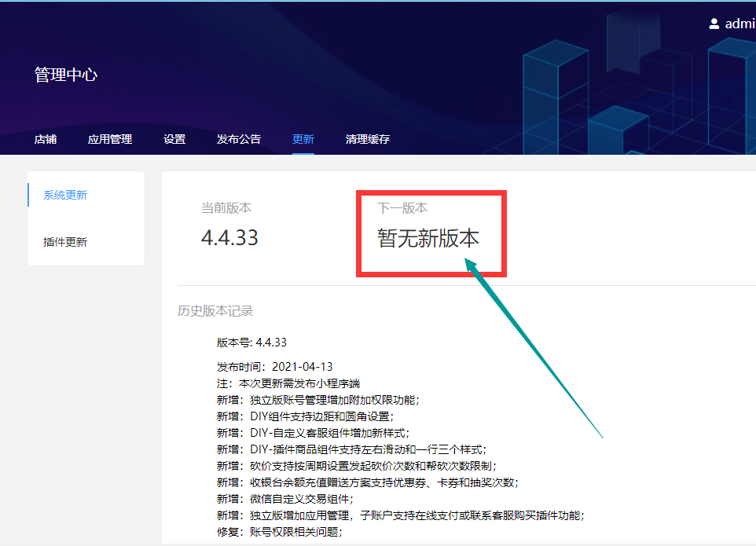This screenshot has height=546, width=756.
Task: Click the 暂无新版本 status text
Action: (428, 239)
